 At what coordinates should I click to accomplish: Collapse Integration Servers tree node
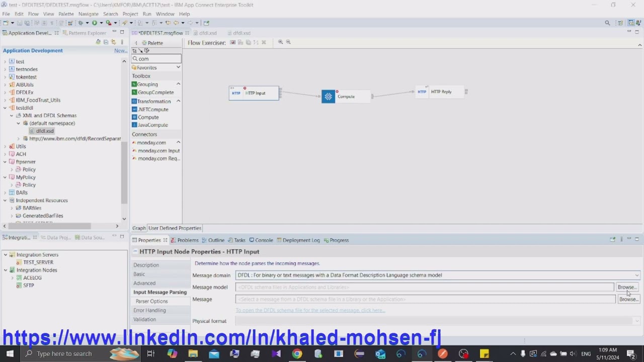point(6,254)
